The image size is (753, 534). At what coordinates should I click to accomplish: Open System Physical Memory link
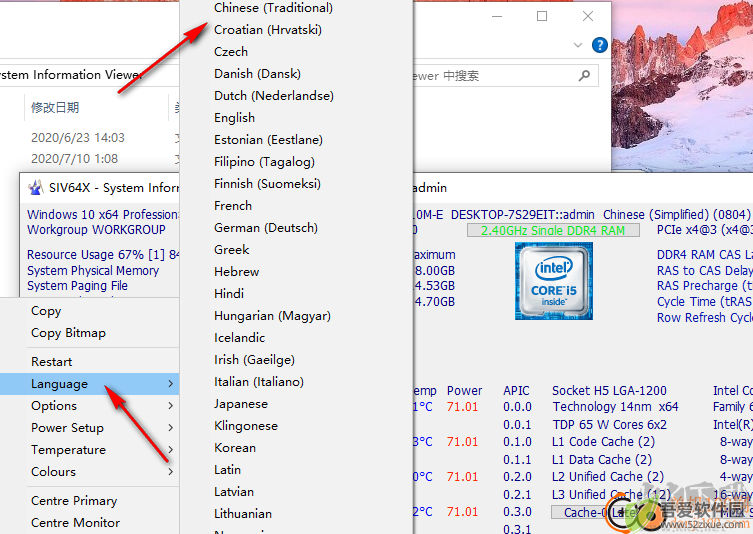[93, 271]
